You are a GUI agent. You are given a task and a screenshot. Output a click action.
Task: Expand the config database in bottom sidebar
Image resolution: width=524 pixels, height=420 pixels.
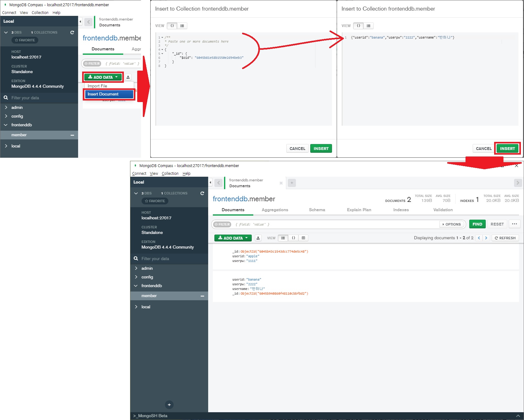point(136,277)
